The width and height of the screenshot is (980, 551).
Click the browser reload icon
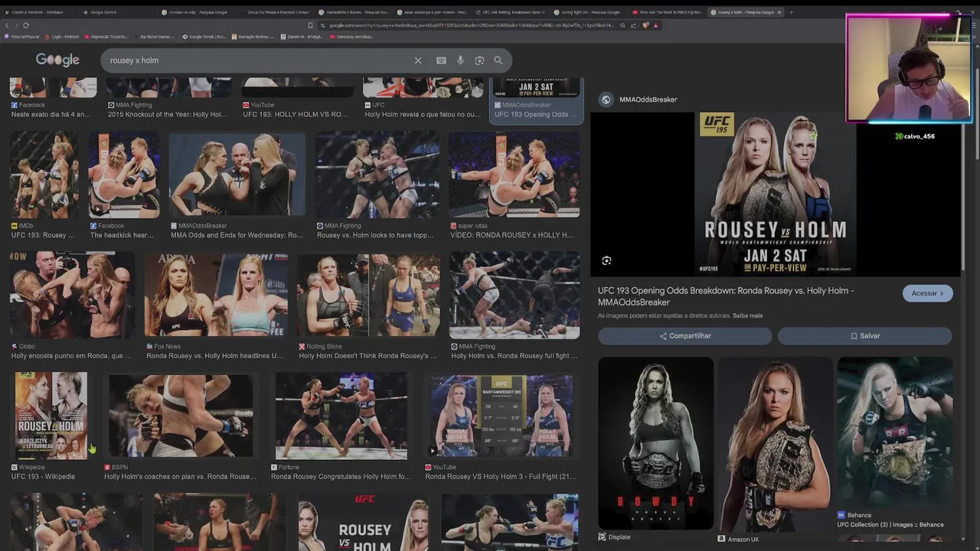pyautogui.click(x=26, y=25)
